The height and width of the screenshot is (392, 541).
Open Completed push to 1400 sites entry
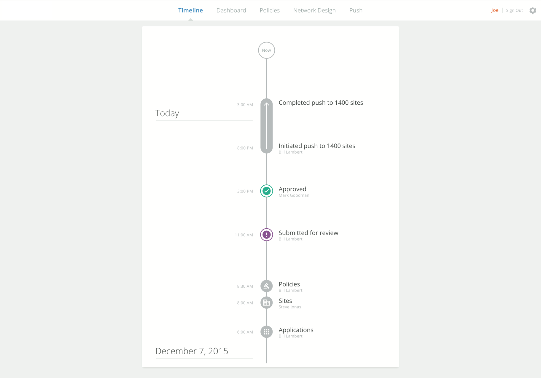(321, 103)
